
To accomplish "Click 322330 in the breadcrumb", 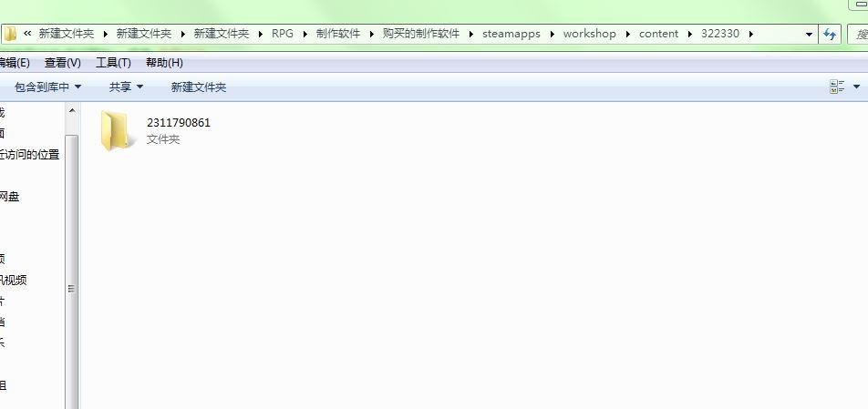I will coord(720,33).
